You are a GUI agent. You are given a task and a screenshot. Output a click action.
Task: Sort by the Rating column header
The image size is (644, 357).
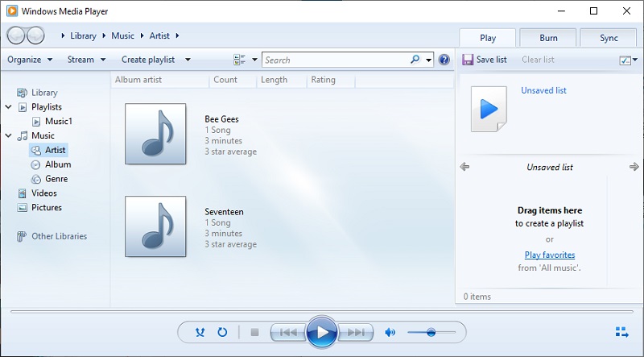pyautogui.click(x=331, y=80)
